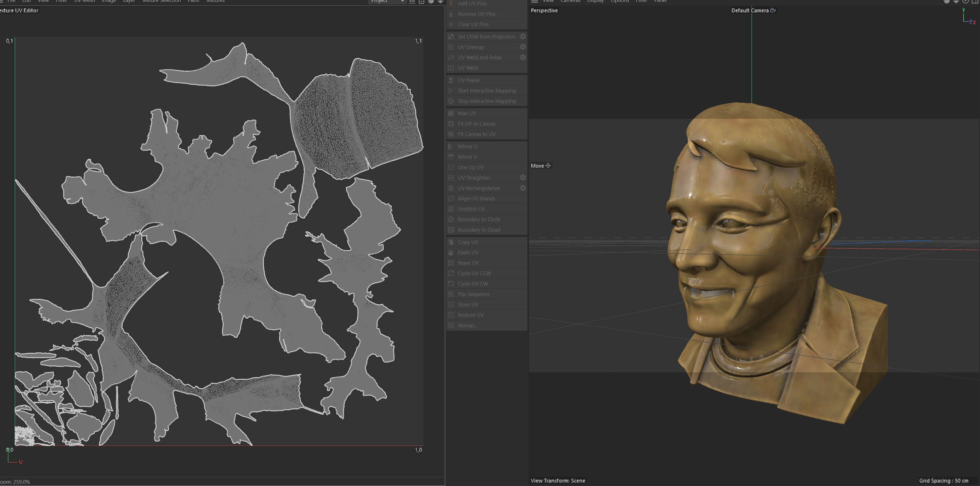Click the Cycle UV CCW icon
Image resolution: width=980 pixels, height=486 pixels.
tap(451, 273)
